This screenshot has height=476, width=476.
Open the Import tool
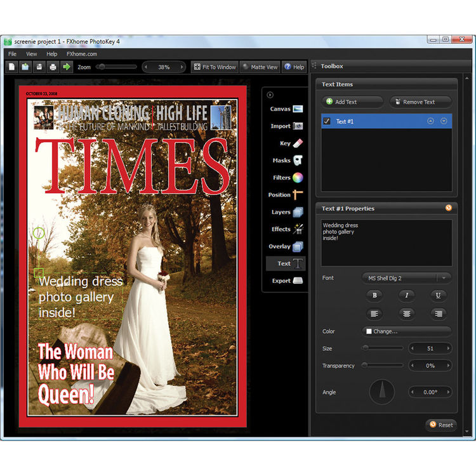pyautogui.click(x=287, y=126)
